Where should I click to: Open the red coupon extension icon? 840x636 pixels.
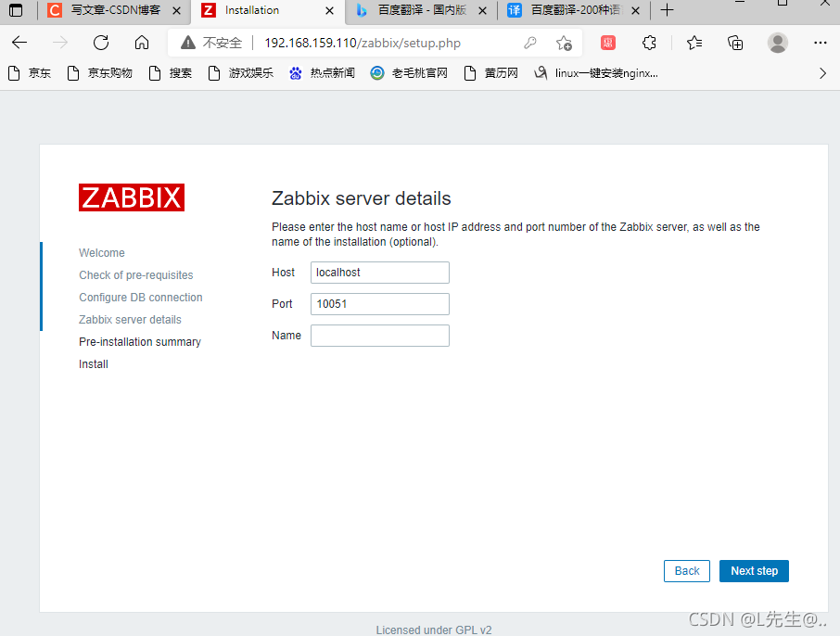608,43
